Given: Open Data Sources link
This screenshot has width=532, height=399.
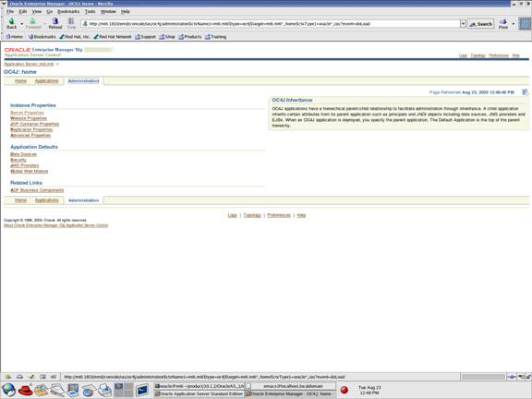Looking at the screenshot, I should point(23,154).
